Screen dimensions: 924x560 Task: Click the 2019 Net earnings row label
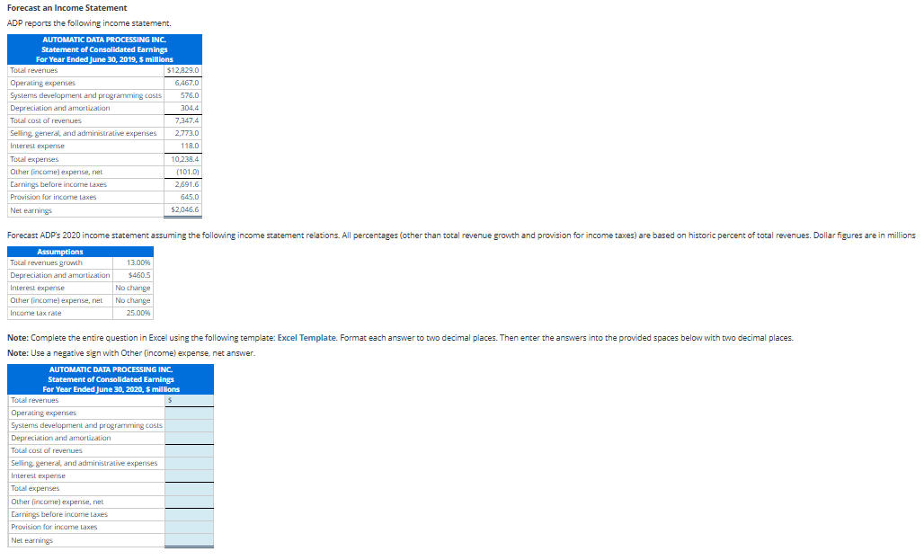[31, 210]
